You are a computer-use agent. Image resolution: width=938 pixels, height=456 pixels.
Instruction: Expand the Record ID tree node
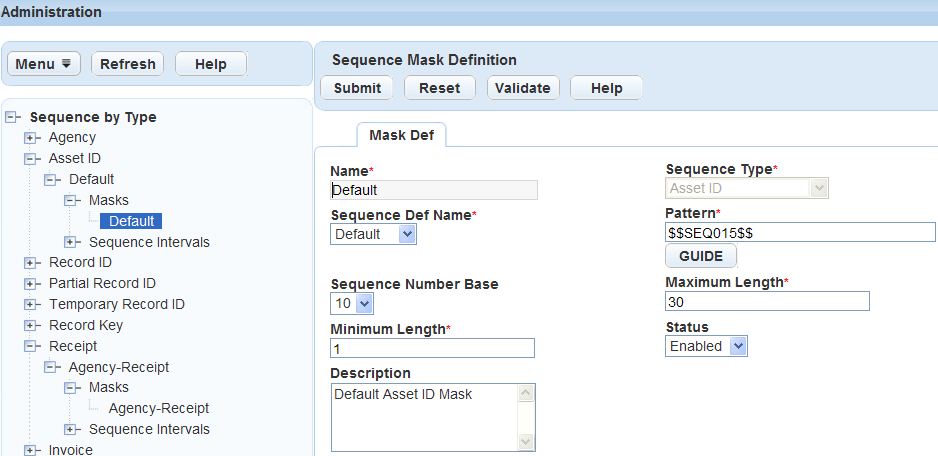31,263
